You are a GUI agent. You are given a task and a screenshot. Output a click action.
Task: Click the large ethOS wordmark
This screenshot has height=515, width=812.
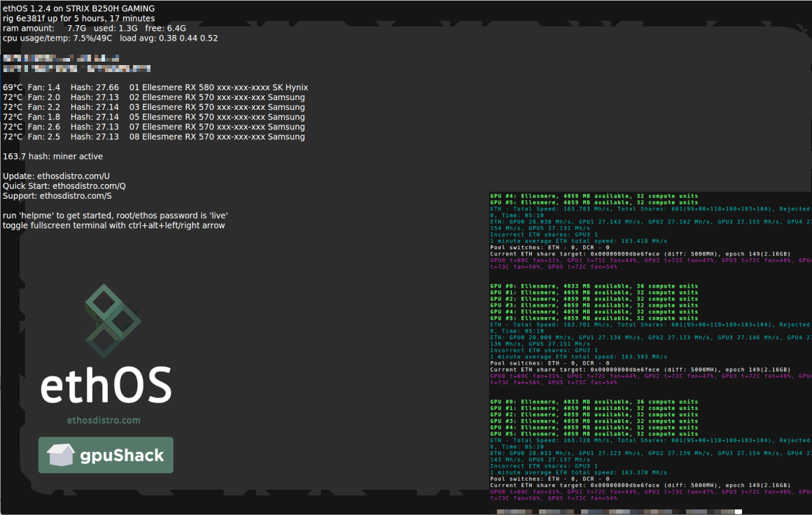(x=106, y=385)
